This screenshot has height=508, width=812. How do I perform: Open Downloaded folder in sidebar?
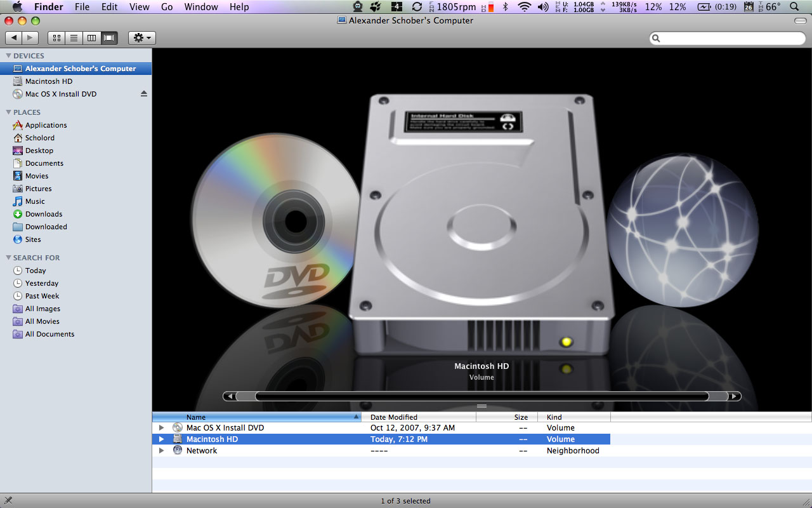(x=75, y=227)
